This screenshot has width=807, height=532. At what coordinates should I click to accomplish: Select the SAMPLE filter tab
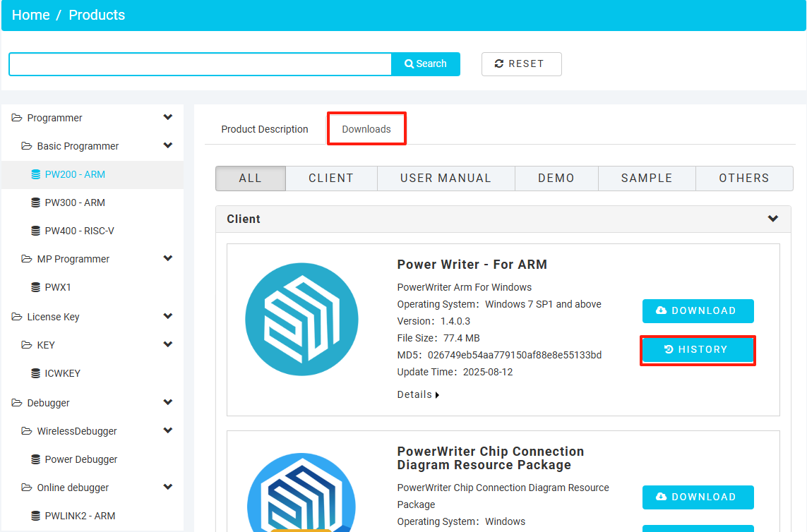647,179
